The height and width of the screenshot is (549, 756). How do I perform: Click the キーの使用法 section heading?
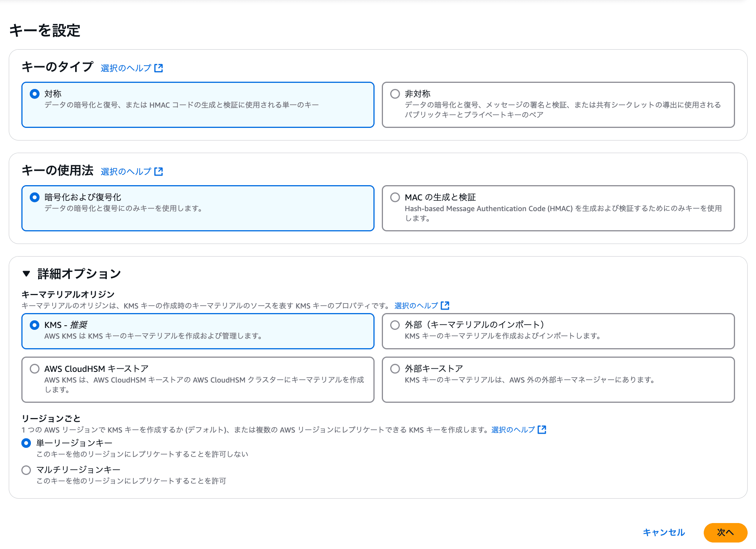(57, 171)
